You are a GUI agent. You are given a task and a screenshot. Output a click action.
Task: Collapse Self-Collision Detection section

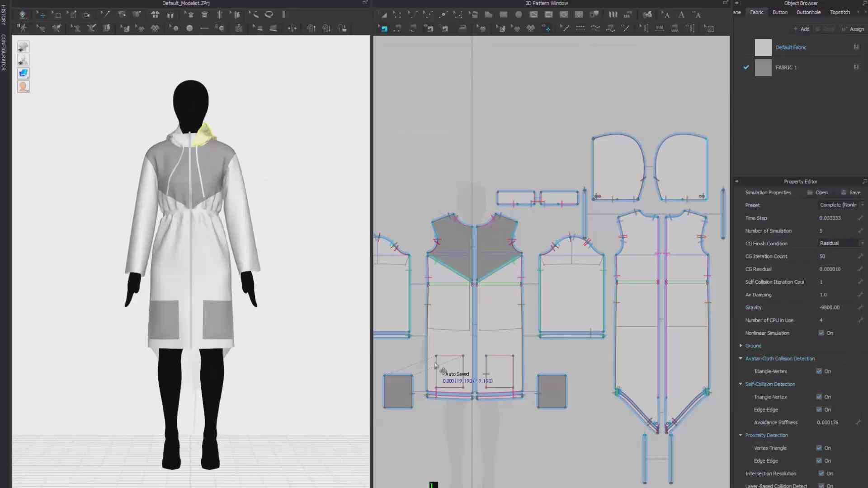click(741, 384)
